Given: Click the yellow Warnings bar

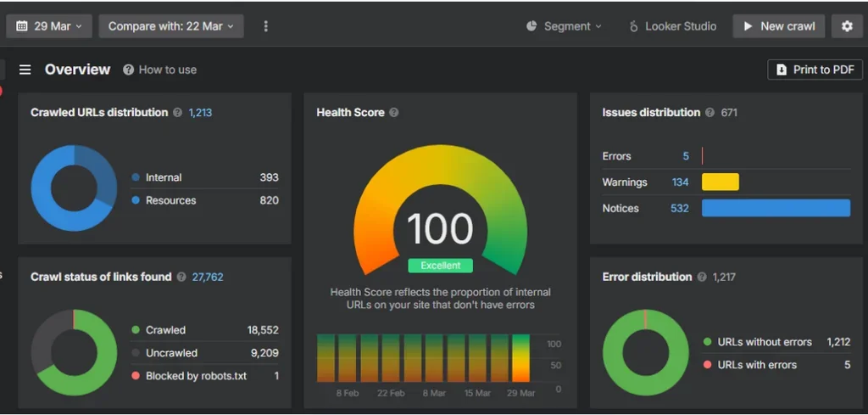Looking at the screenshot, I should [x=721, y=182].
